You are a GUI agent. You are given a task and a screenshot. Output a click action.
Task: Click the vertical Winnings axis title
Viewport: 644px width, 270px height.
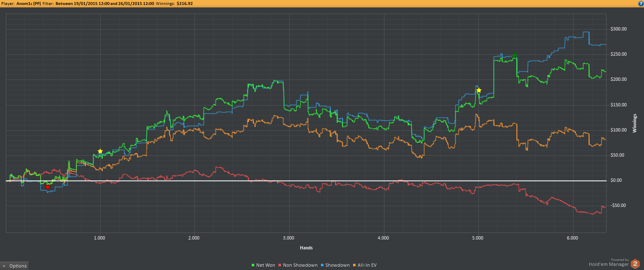click(x=635, y=123)
